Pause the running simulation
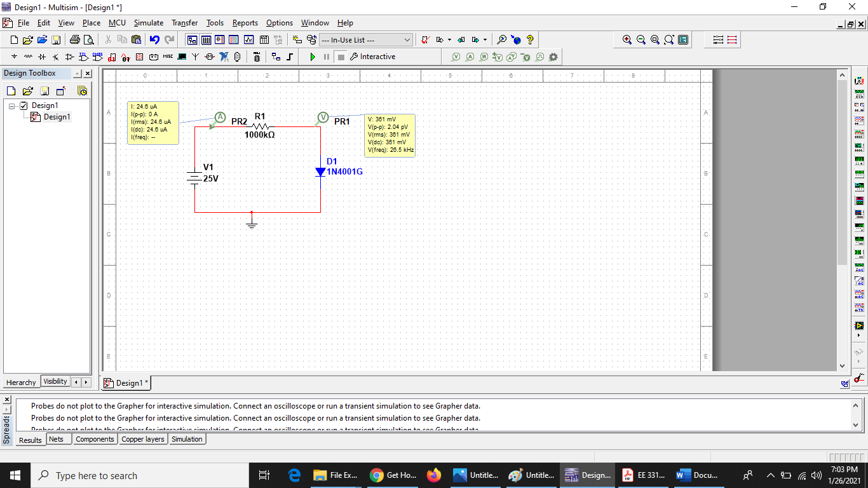 pyautogui.click(x=325, y=57)
